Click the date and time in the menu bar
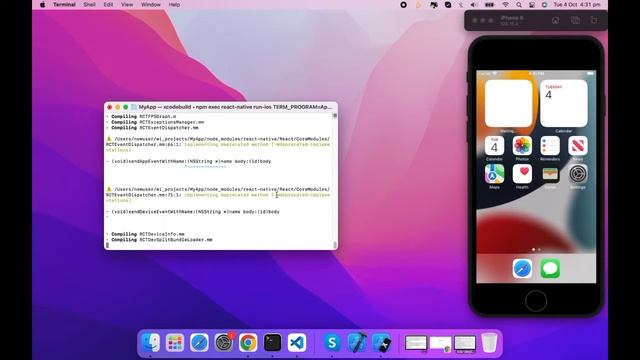 point(577,5)
